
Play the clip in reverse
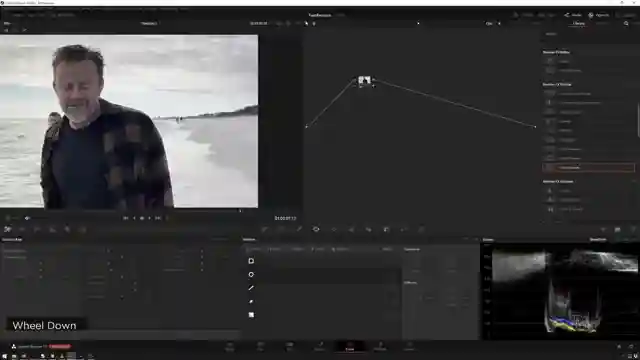click(x=134, y=218)
